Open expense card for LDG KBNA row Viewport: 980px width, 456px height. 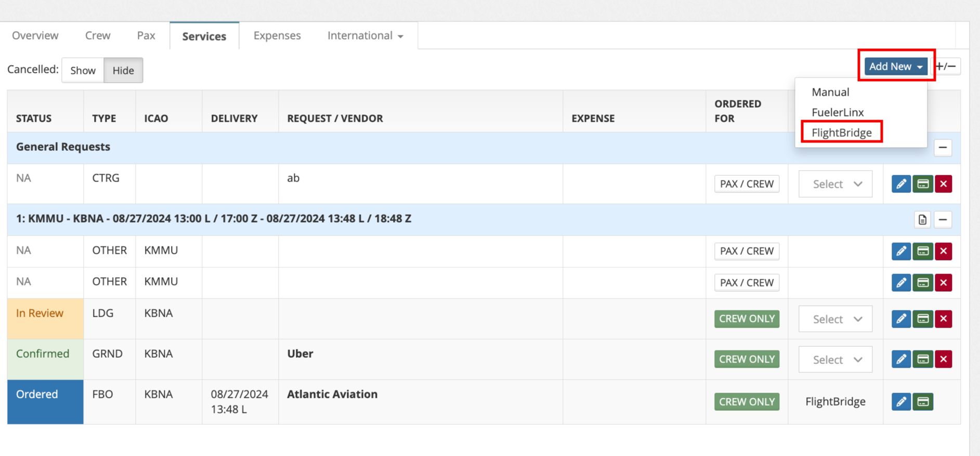coord(923,319)
